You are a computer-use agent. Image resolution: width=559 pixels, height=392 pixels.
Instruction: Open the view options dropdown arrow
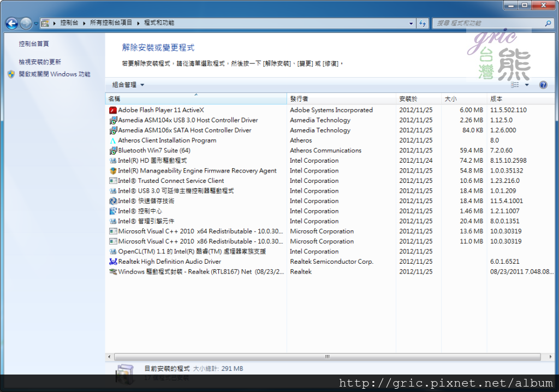point(527,85)
